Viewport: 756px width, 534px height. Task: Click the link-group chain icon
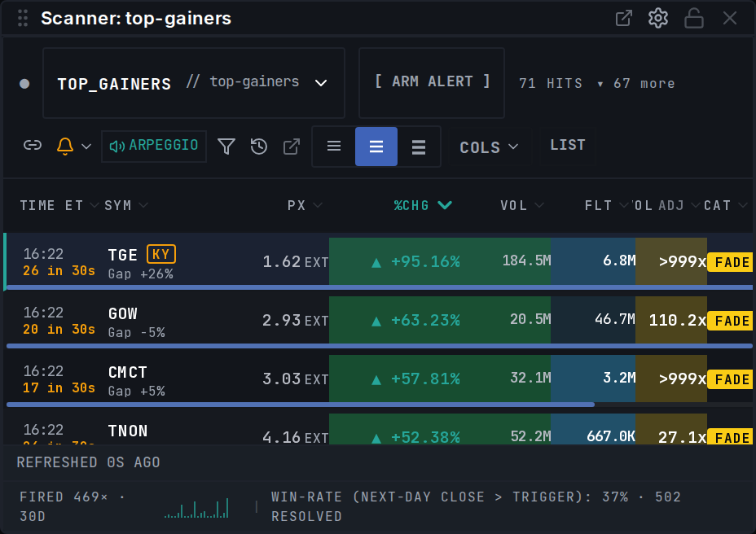click(x=33, y=146)
